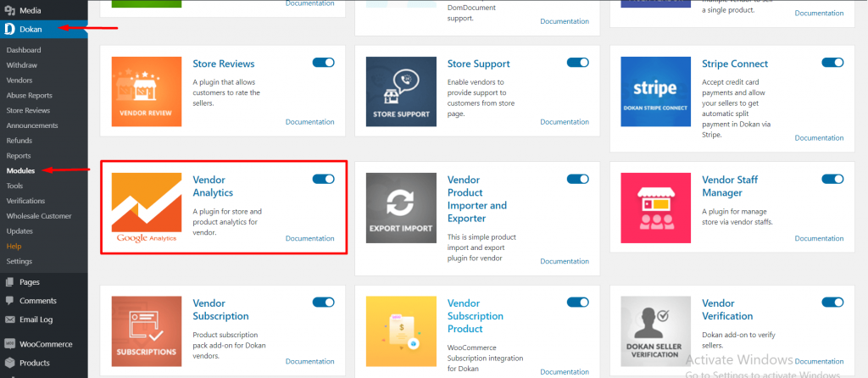868x378 pixels.
Task: Click text "A plugin for manage store via vendor staffs."
Action: point(737,217)
